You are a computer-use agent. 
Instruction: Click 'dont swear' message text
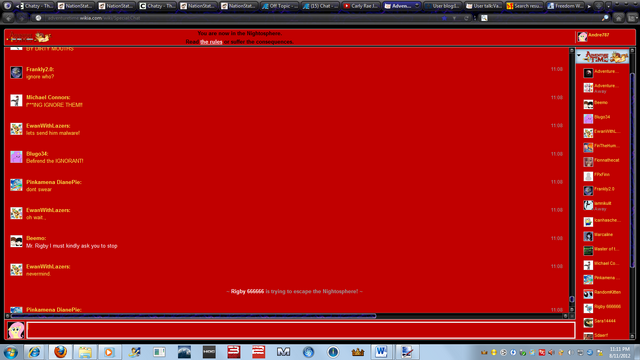coord(39,189)
